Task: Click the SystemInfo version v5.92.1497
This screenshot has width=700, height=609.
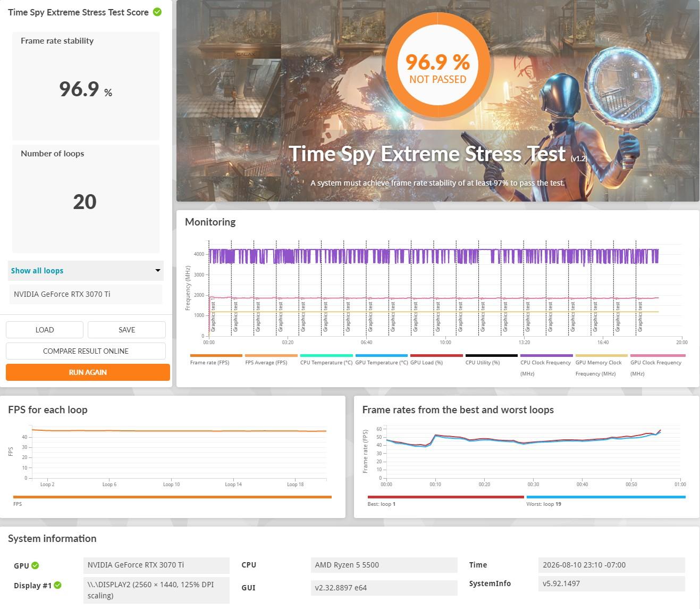Action: tap(611, 583)
